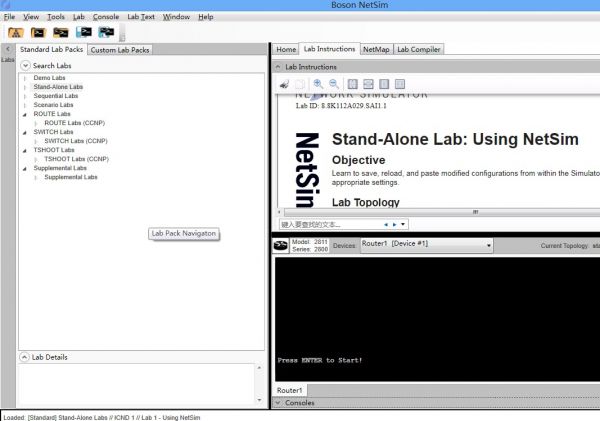Expand the Search Labs section

coord(25,66)
